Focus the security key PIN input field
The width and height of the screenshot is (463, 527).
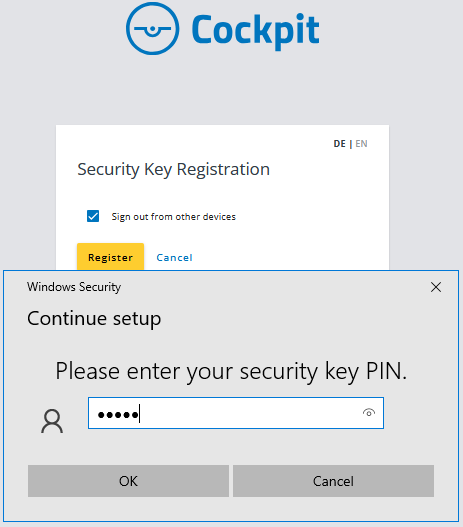[x=236, y=413]
